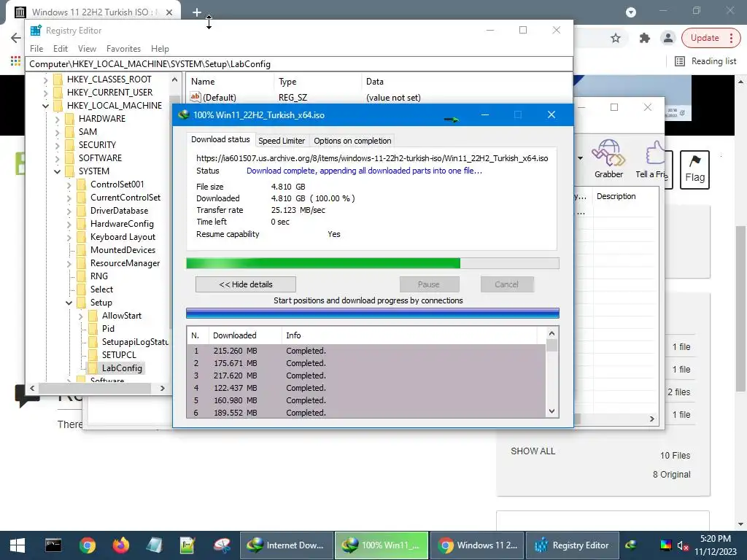Open a new Chrome tab with plus
This screenshot has height=560, width=747.
point(197,12)
